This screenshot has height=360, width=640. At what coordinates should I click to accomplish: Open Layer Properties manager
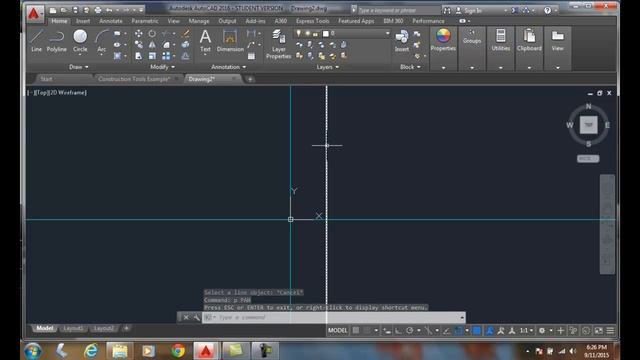[x=279, y=44]
